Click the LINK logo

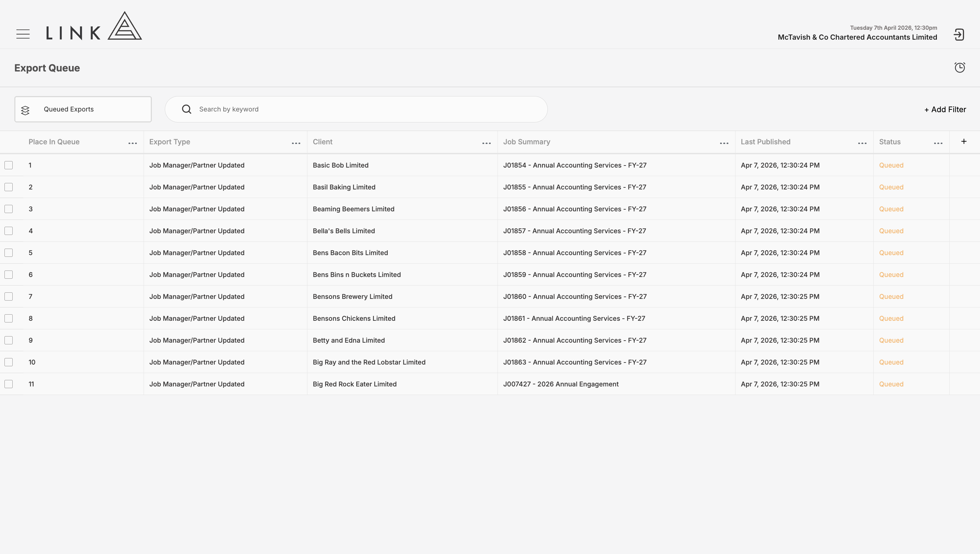tap(94, 26)
